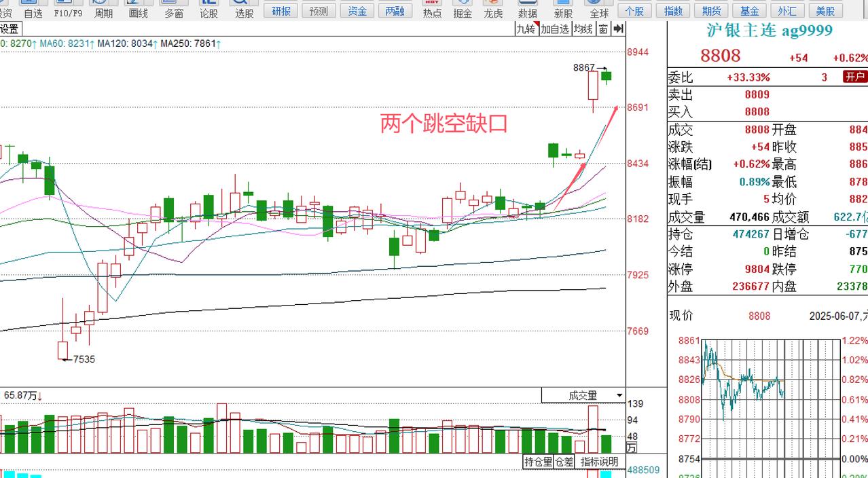This screenshot has height=478, width=868.
Task: Open the 全球 global markets icon
Action: (599, 9)
